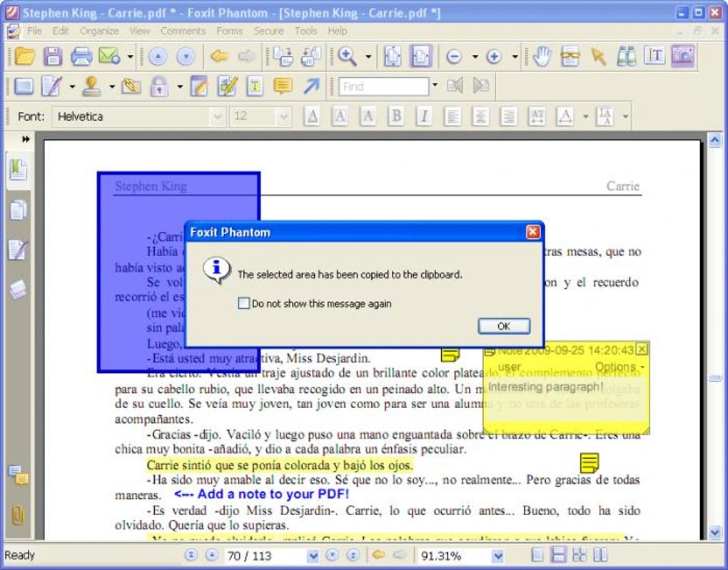Open the Organize menu
Image resolution: width=728 pixels, height=570 pixels.
click(99, 31)
